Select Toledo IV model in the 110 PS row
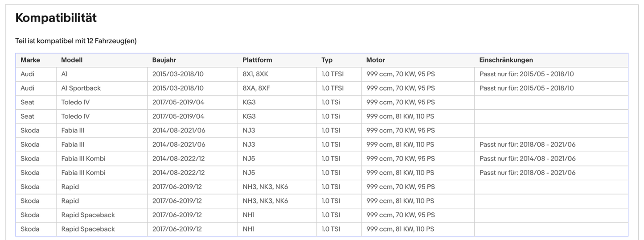644x240 pixels. pyautogui.click(x=75, y=116)
